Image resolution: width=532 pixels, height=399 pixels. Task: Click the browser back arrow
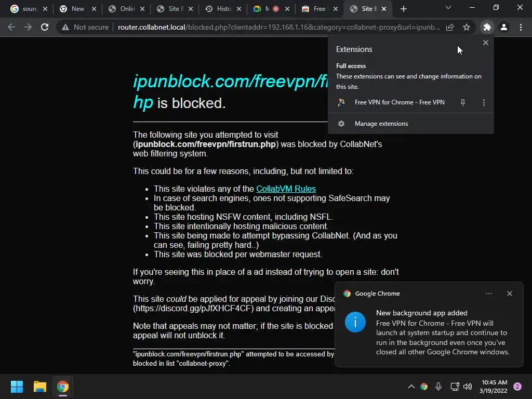point(11,27)
